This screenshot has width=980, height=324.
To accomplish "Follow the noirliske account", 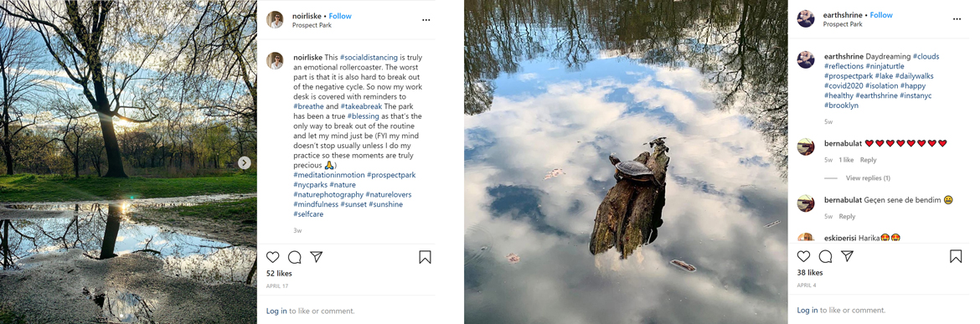I will click(340, 16).
